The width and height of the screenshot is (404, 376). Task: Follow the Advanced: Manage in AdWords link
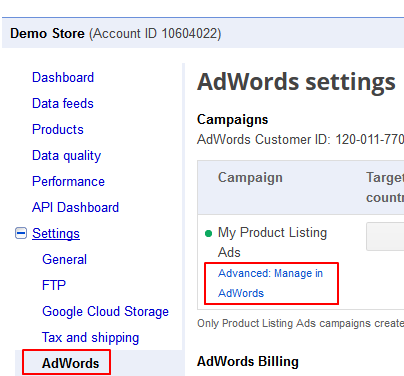[270, 283]
